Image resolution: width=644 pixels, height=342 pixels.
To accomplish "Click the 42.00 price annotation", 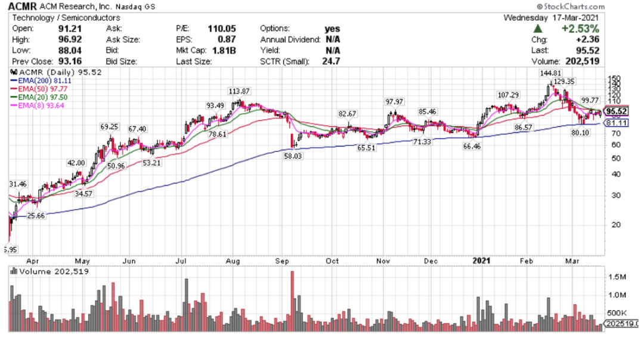I will 76,163.
